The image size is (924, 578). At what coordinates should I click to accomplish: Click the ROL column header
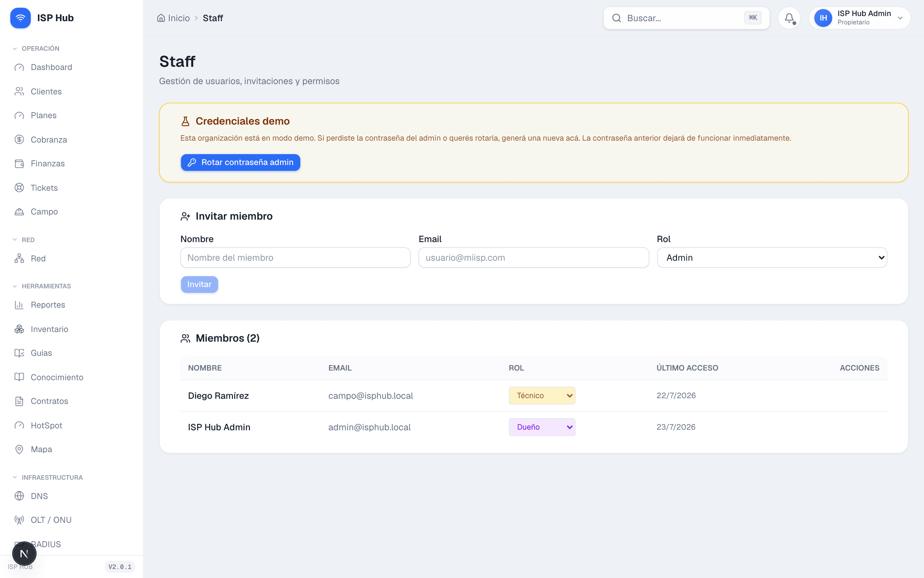tap(516, 368)
